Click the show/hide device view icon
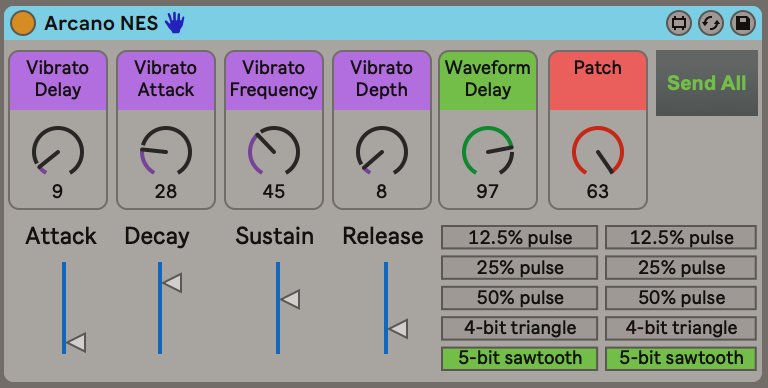 point(678,23)
